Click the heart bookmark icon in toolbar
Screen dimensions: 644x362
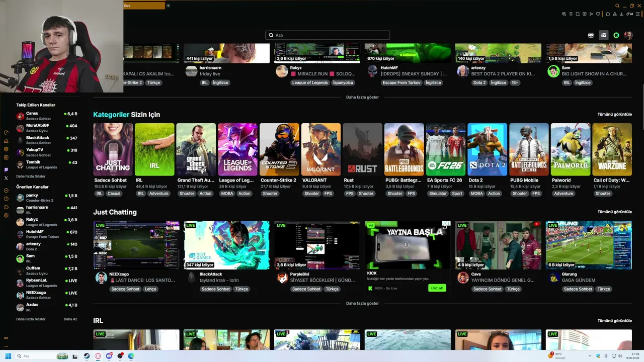(x=598, y=14)
